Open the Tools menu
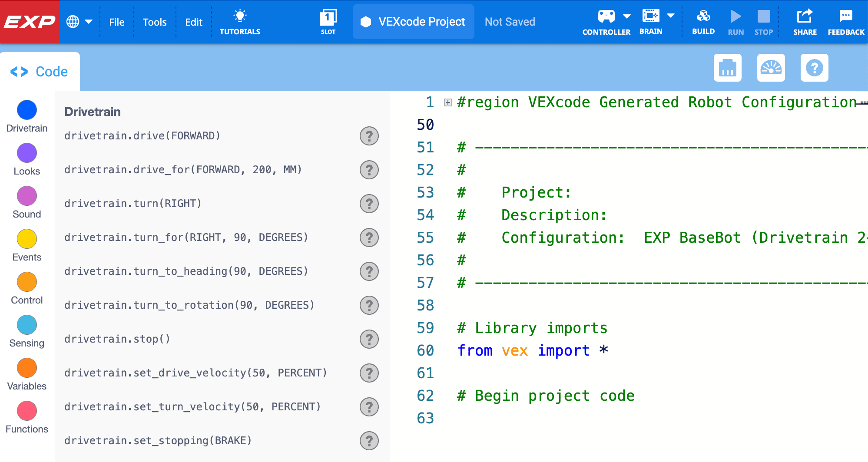Viewport: 868px width, 462px height. pos(155,22)
